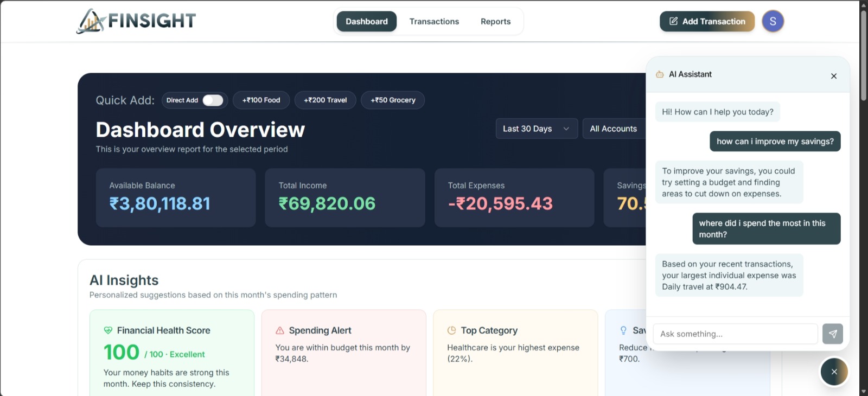Click the Add Transaction button
The image size is (868, 396).
point(707,21)
